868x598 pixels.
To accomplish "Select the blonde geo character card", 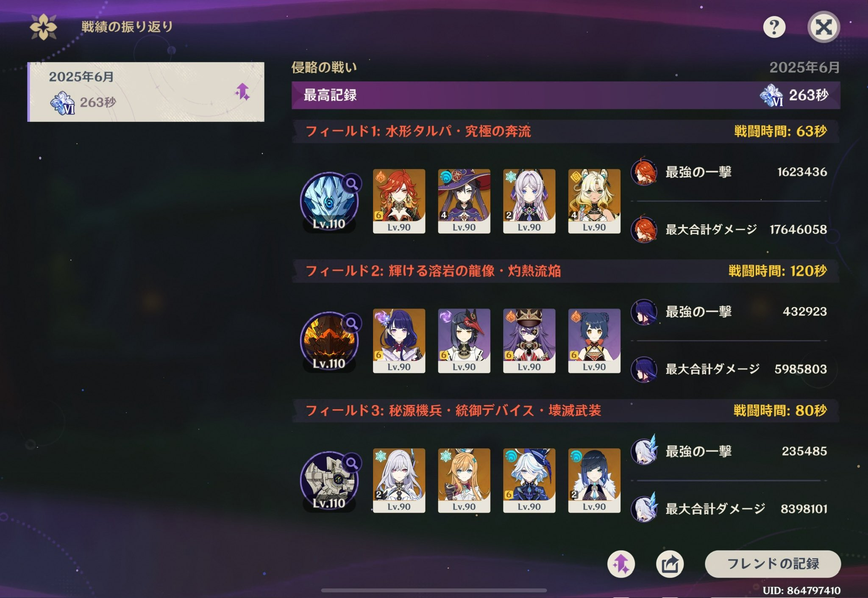I will 594,201.
